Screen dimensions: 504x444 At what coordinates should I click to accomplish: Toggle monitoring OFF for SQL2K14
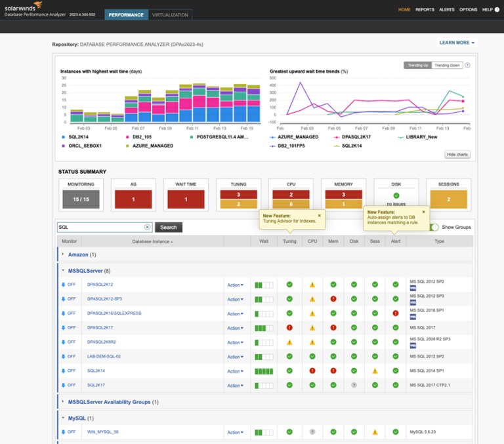click(68, 371)
